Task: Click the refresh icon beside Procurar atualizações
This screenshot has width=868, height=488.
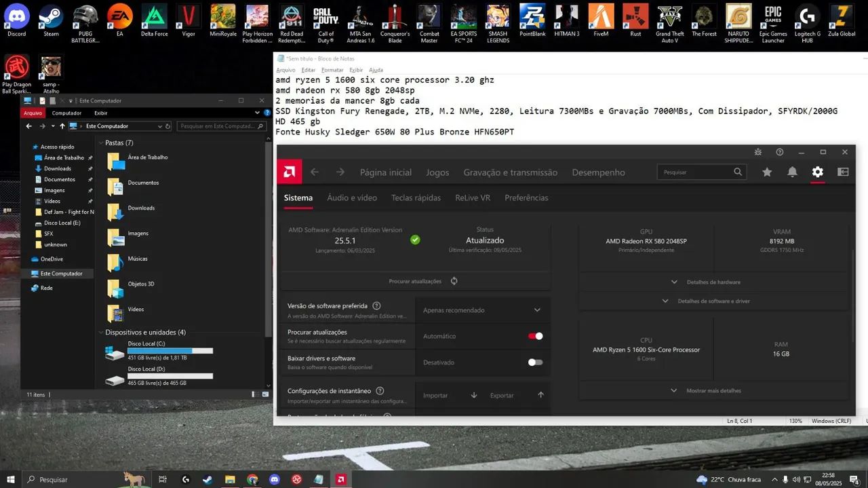Action: [x=454, y=281]
